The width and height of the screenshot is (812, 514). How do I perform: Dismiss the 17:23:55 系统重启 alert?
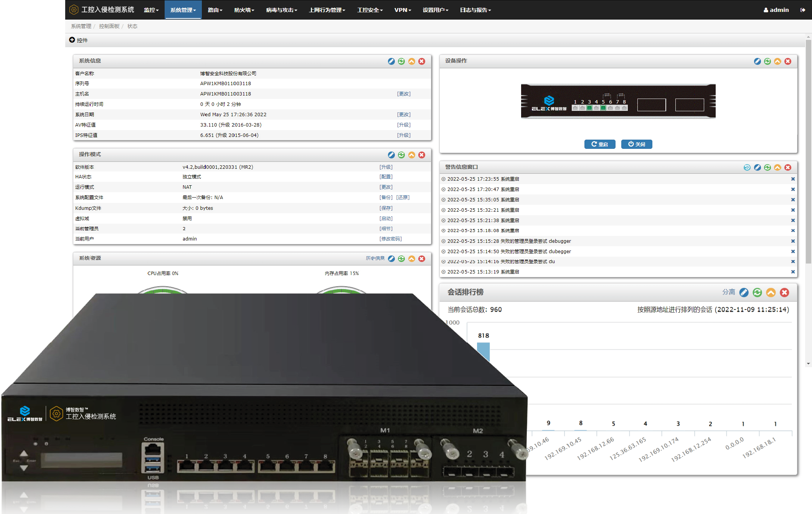click(x=793, y=179)
